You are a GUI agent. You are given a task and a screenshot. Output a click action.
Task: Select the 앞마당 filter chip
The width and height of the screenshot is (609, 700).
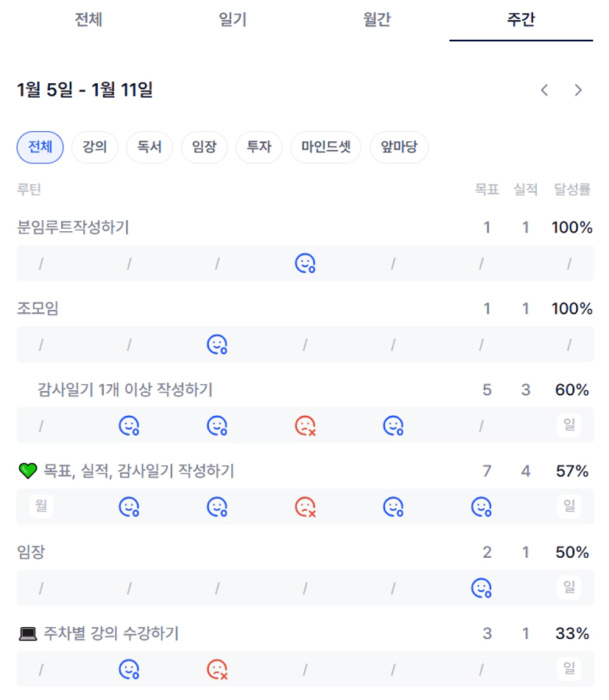pyautogui.click(x=399, y=147)
